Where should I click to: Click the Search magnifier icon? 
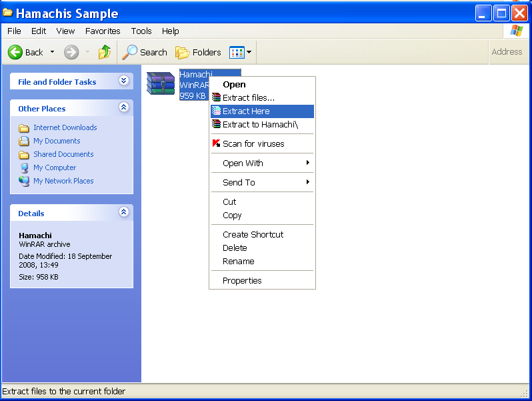[x=129, y=52]
